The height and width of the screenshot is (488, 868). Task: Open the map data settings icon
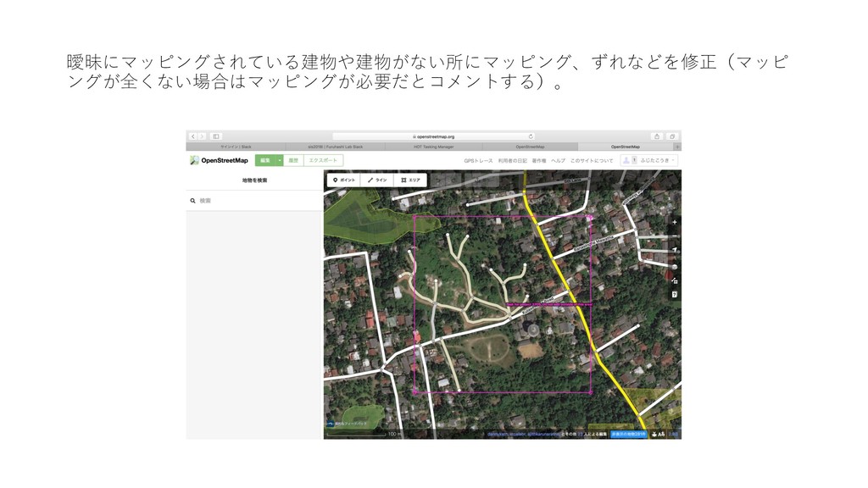pos(674,280)
